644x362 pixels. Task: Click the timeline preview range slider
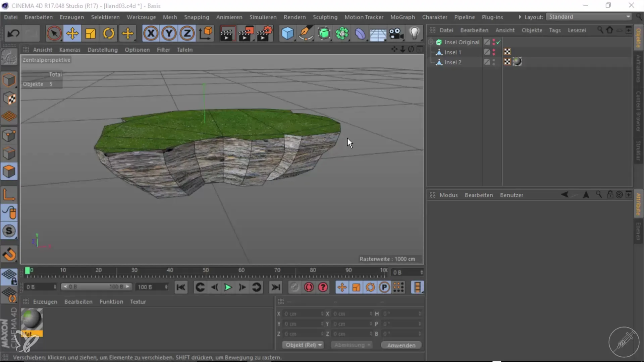click(97, 287)
